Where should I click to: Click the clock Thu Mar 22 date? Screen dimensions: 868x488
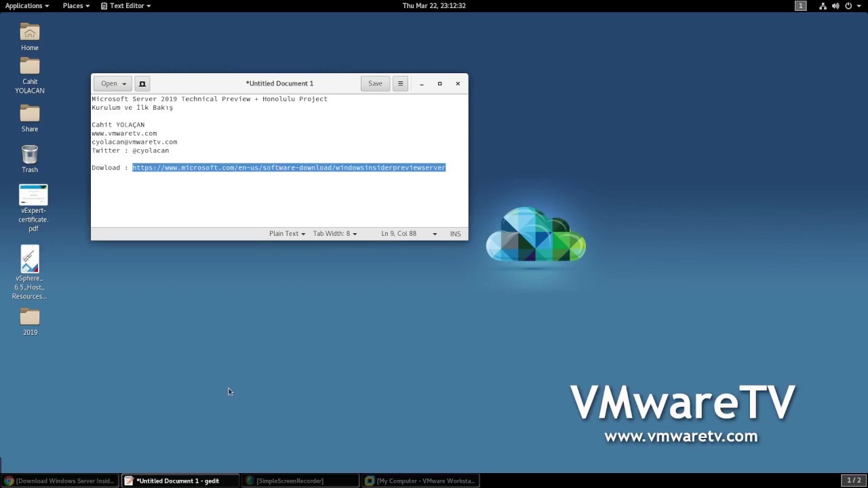[x=434, y=5]
